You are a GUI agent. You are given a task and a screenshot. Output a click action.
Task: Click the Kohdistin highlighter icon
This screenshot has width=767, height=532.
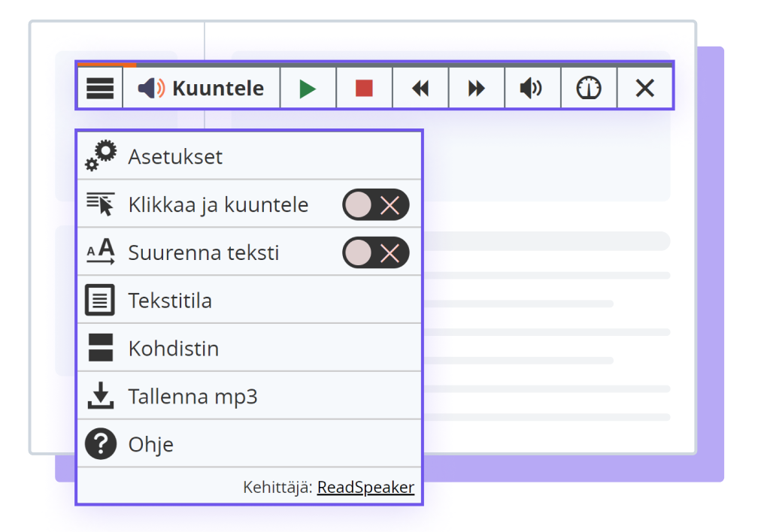click(99, 348)
